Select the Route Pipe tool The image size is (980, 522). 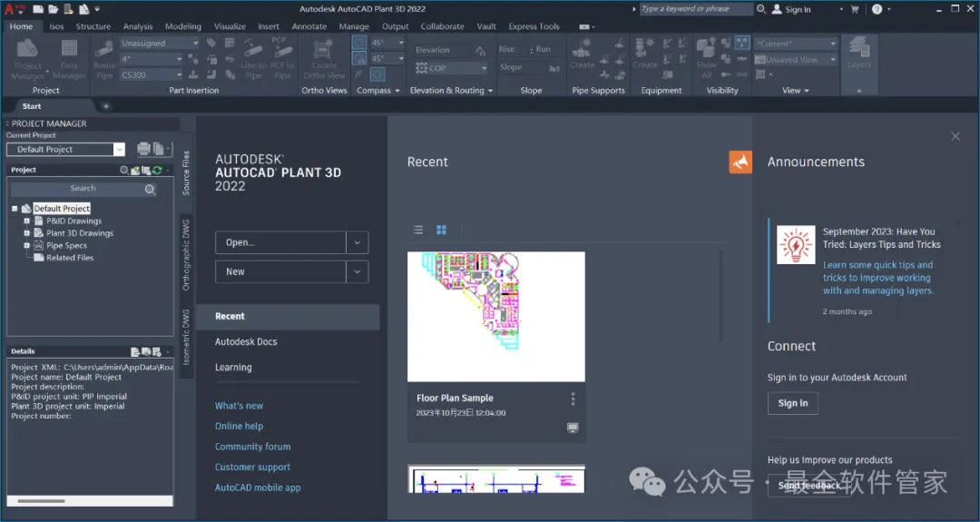coord(104,60)
